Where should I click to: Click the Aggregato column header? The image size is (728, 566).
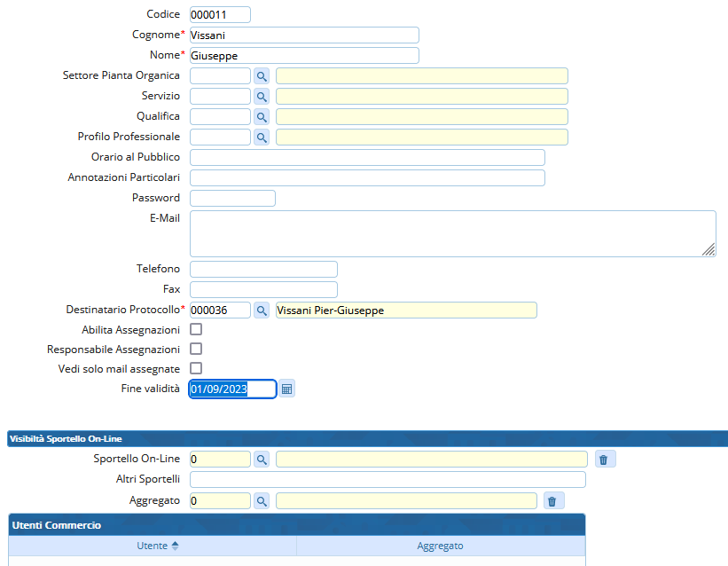440,546
